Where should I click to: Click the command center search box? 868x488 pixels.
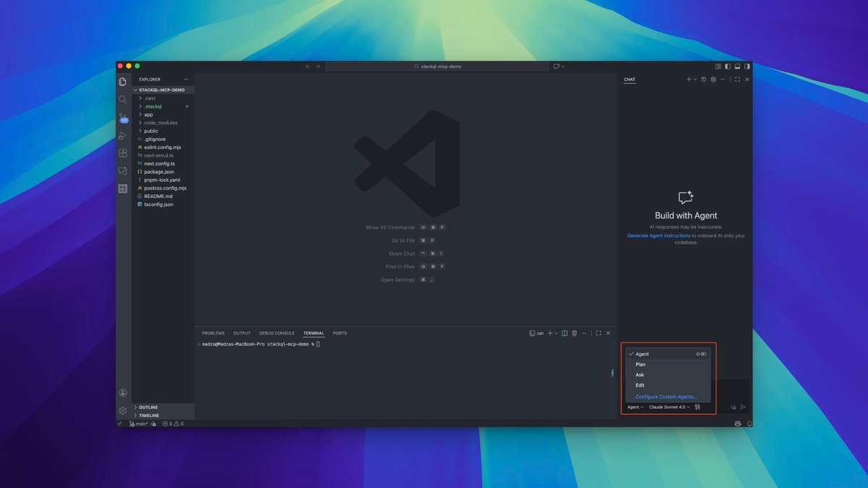pyautogui.click(x=437, y=66)
